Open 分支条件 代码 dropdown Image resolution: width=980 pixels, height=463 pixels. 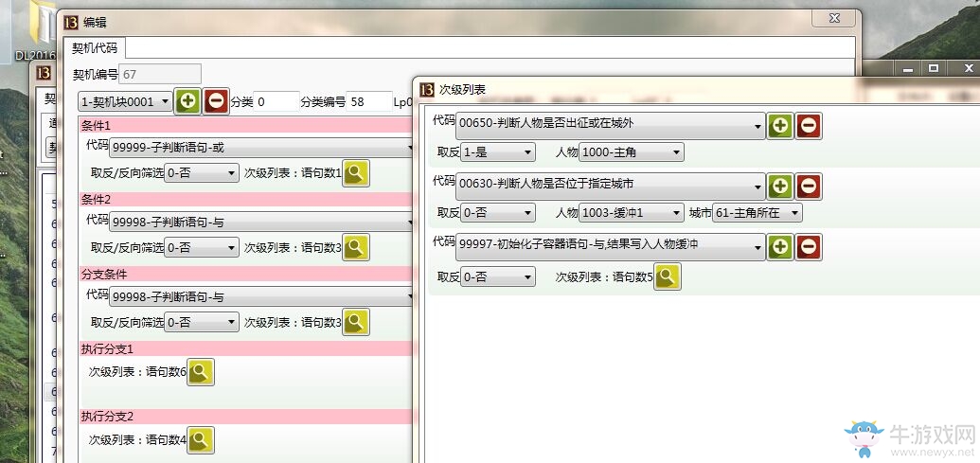coord(262,297)
